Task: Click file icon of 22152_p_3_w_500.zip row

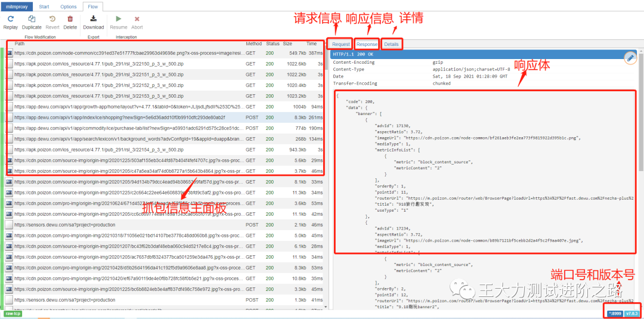Action: pos(10,85)
